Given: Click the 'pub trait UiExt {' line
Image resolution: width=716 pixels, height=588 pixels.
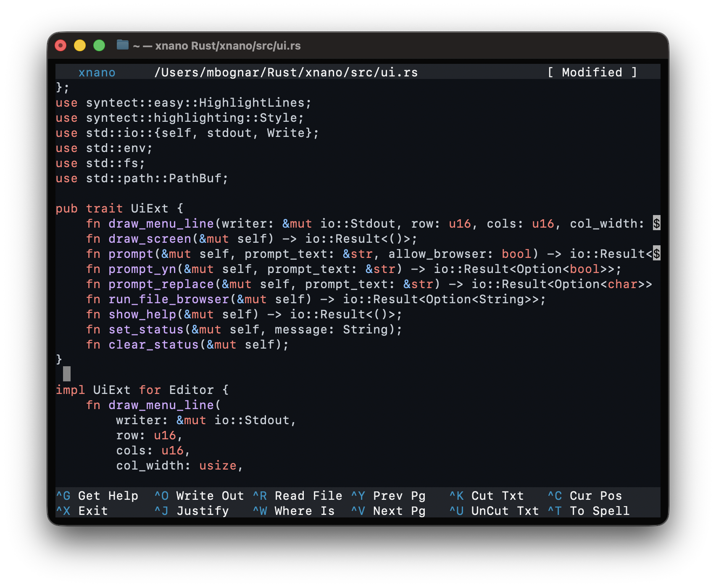Looking at the screenshot, I should (119, 208).
